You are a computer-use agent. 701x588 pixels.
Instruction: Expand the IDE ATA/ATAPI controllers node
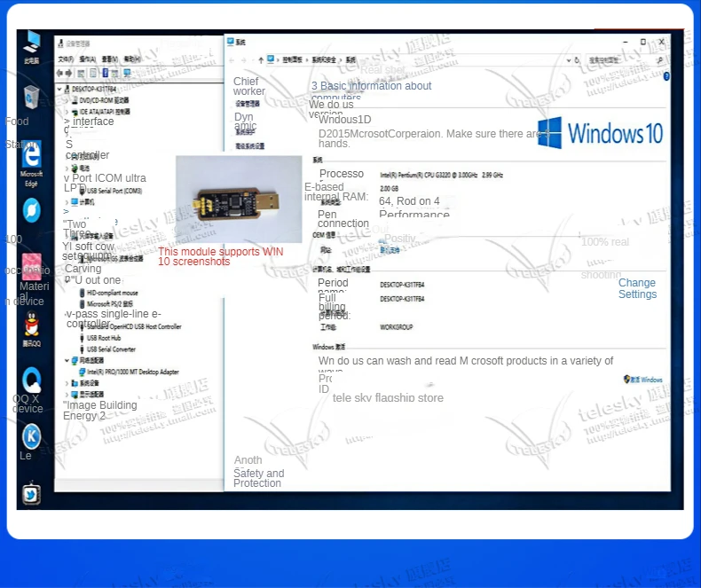point(67,112)
